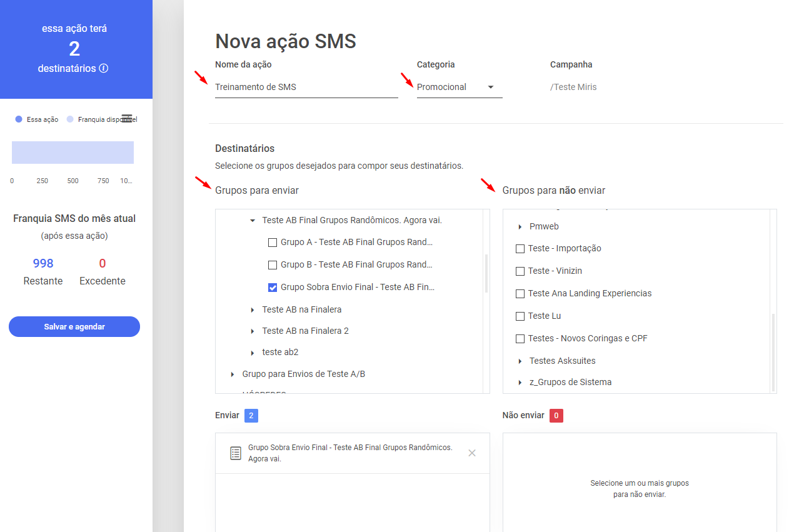Image resolution: width=804 pixels, height=532 pixels.
Task: Open the Categoria Promocional dropdown
Action: (460, 87)
